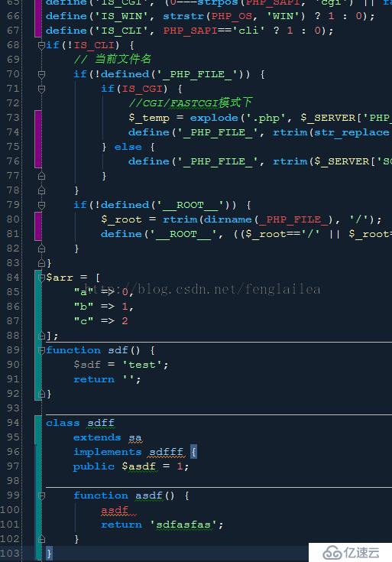Click line number 103 in the gutter
The width and height of the screenshot is (392, 562).
(10, 554)
